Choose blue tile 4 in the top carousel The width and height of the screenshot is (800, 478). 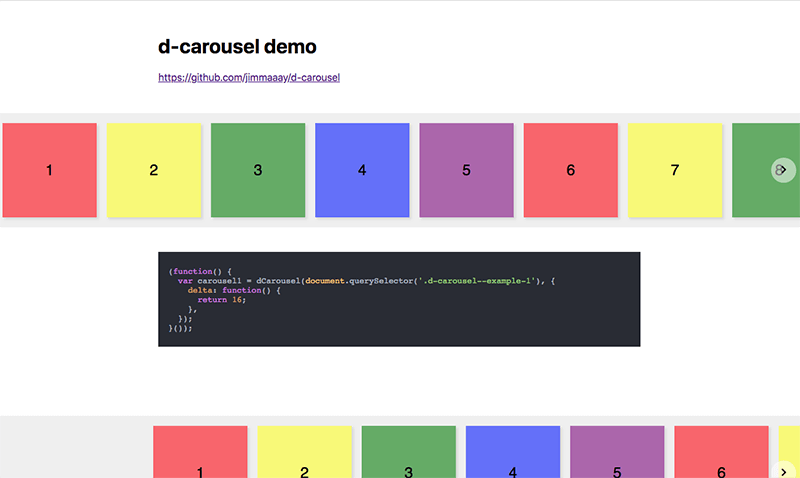click(362, 170)
